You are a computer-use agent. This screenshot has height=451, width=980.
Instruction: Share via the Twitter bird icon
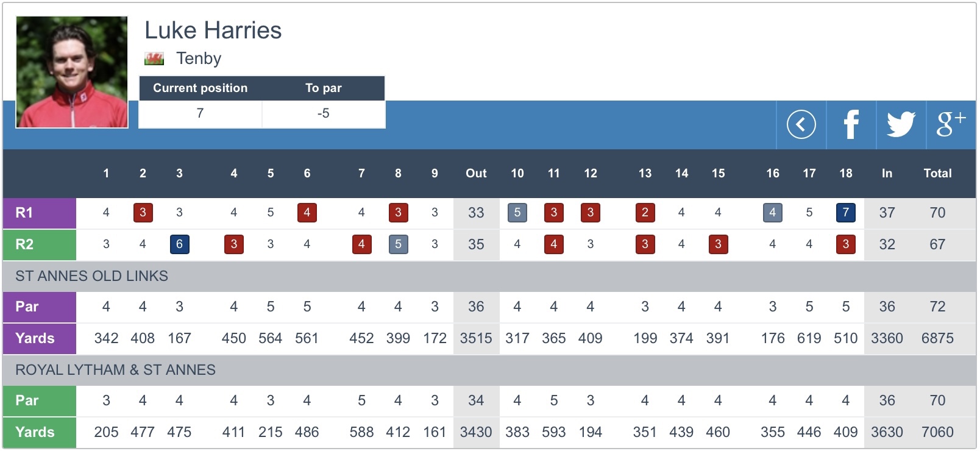point(901,125)
